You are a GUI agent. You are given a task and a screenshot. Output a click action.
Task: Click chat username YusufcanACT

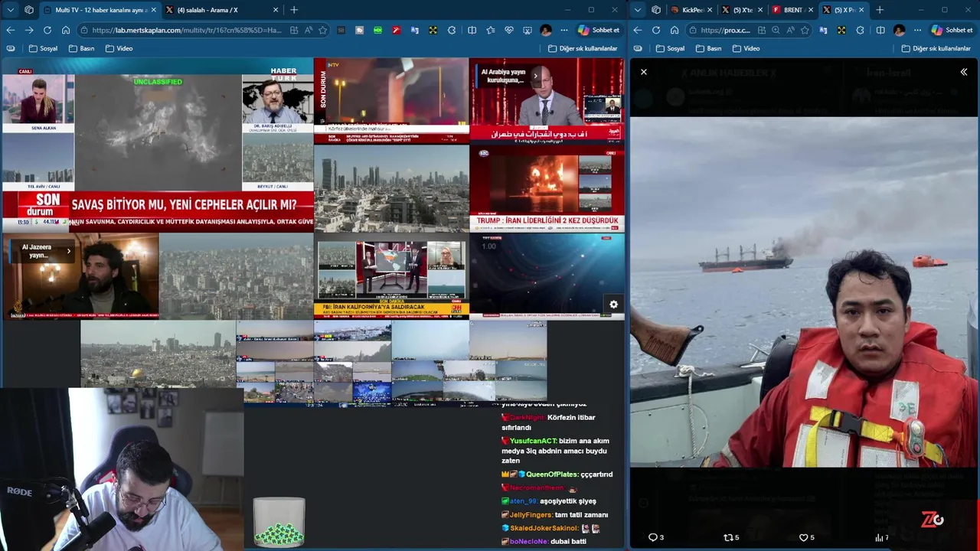[x=533, y=441]
